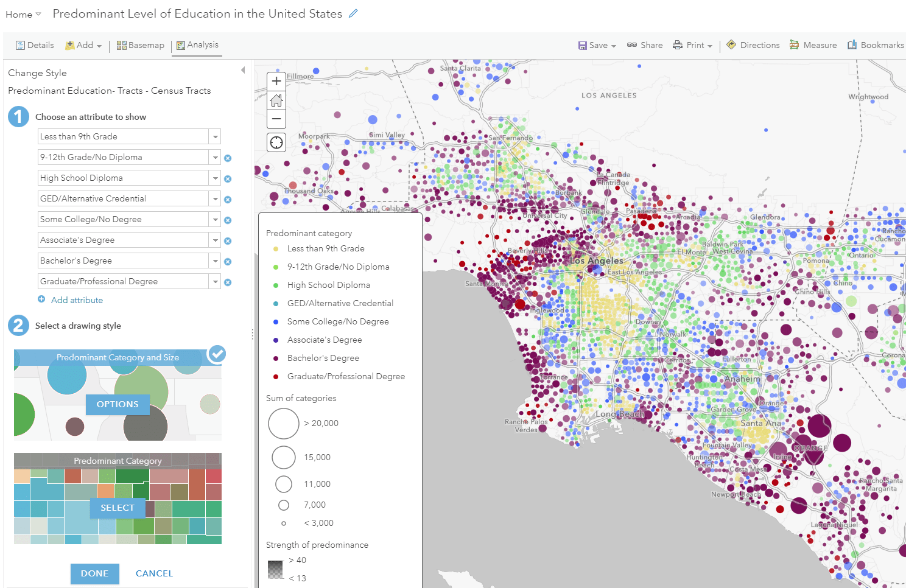Click the Some College/No Degree legend swatch
This screenshot has width=906, height=588.
276,321
